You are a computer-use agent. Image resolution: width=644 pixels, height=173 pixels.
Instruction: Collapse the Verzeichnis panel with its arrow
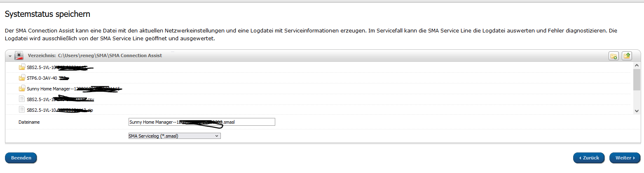click(10, 56)
